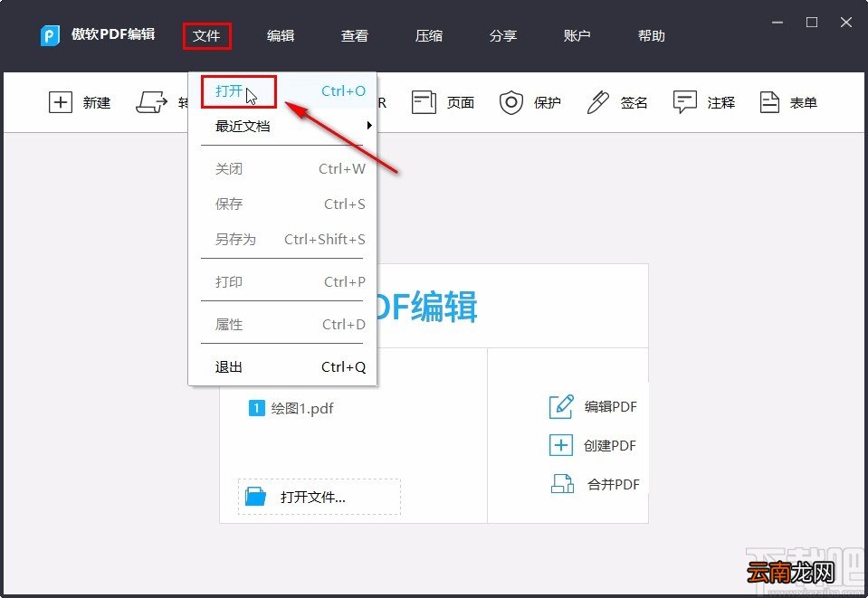868x598 pixels.
Task: Maximize the application window
Action: tap(812, 22)
